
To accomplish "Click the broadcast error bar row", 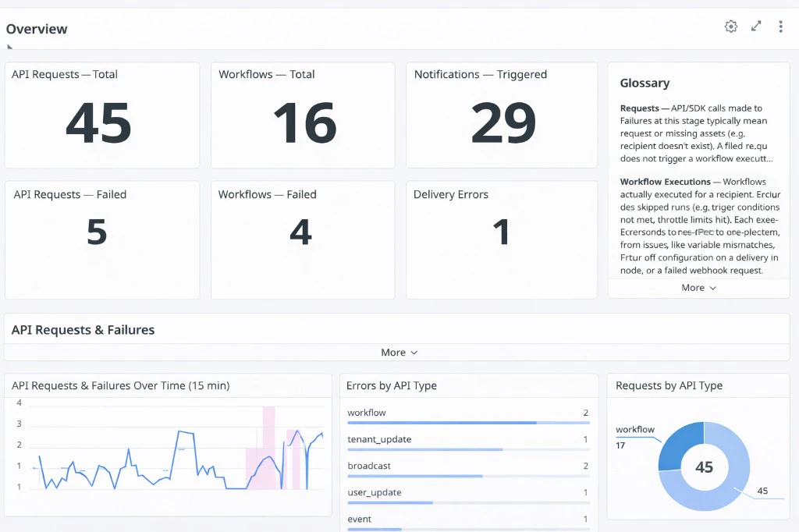I will (468, 469).
